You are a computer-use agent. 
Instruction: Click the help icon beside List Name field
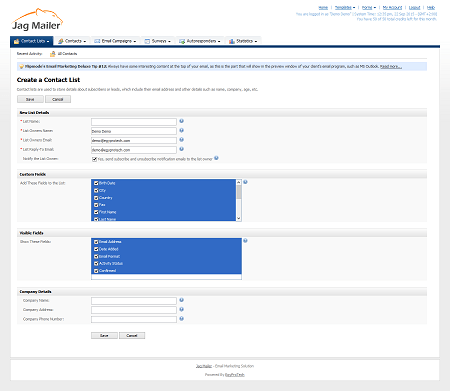[x=182, y=121]
